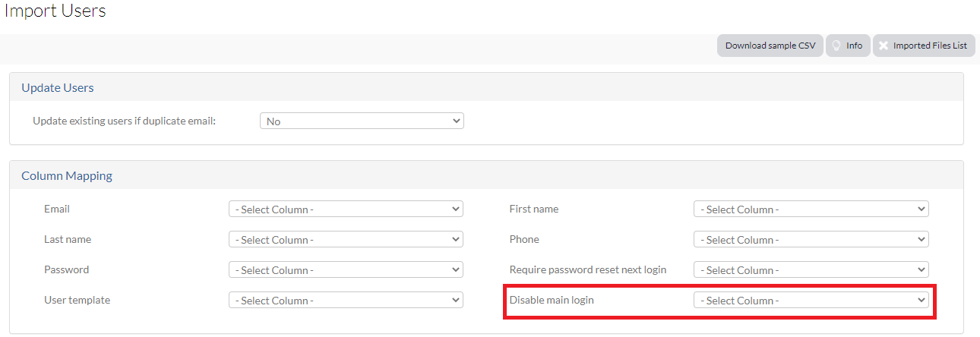Expand the Disable main login dropdown
The width and height of the screenshot is (980, 337).
pos(811,300)
